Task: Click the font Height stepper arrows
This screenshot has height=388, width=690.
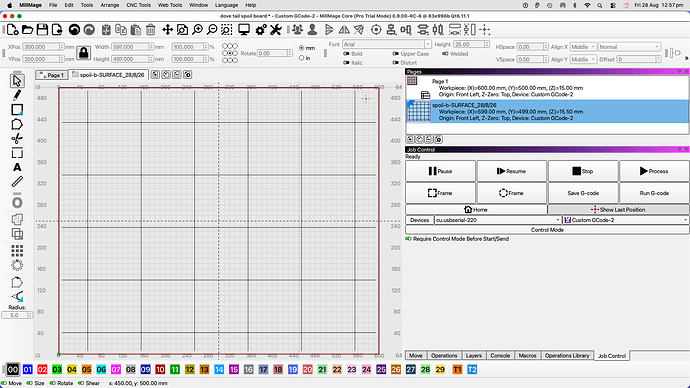Action: [x=487, y=44]
